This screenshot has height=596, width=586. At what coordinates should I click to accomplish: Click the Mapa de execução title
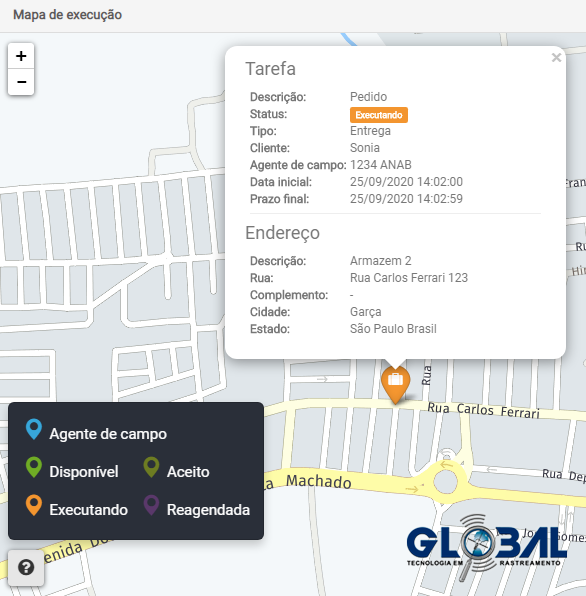click(x=67, y=15)
